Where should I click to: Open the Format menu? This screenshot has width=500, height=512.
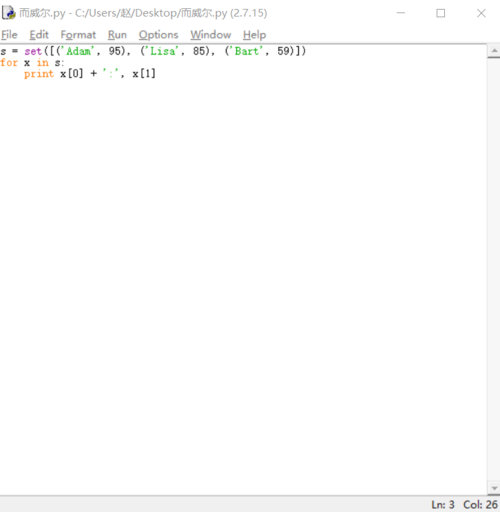pyautogui.click(x=78, y=35)
